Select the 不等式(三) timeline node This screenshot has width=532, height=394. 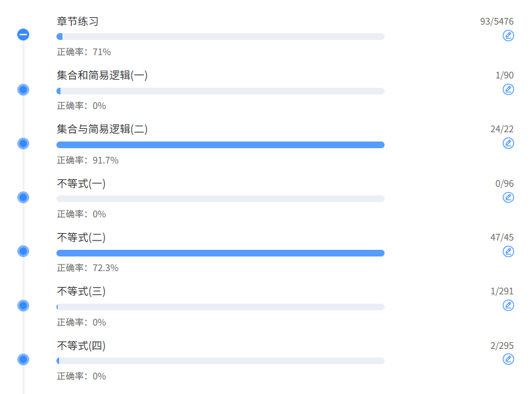[23, 306]
